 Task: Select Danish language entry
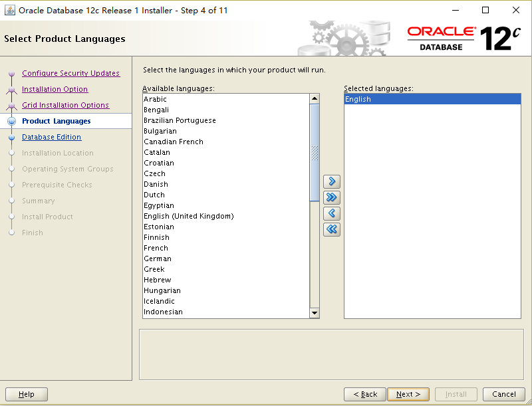tap(226, 184)
